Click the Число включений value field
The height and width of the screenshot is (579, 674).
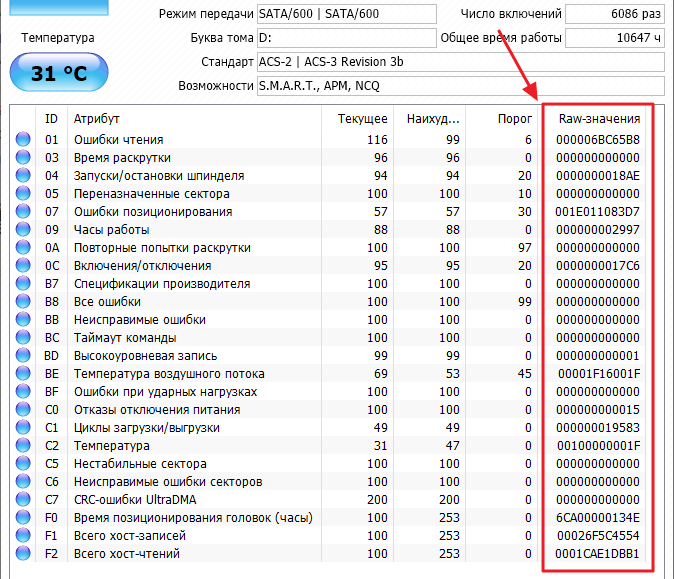(x=614, y=14)
